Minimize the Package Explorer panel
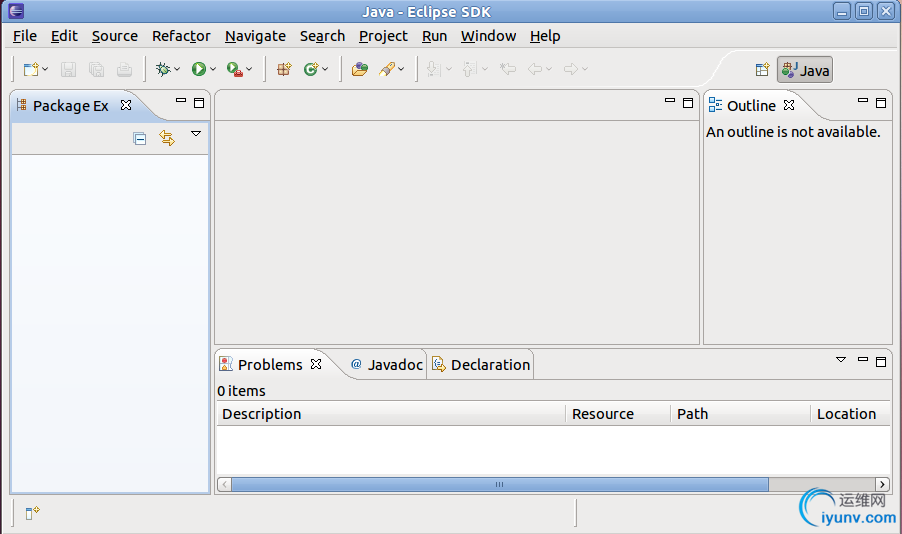The height and width of the screenshot is (534, 902). coord(181,101)
